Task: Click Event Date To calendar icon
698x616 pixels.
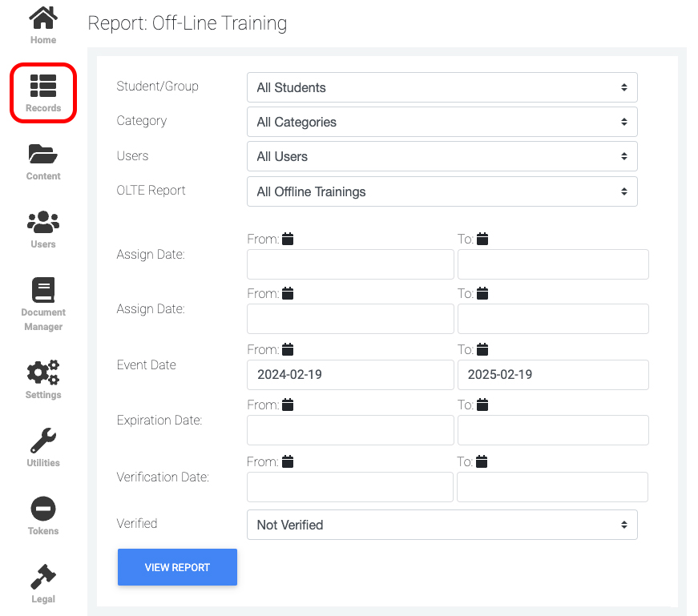Action: [x=482, y=350]
